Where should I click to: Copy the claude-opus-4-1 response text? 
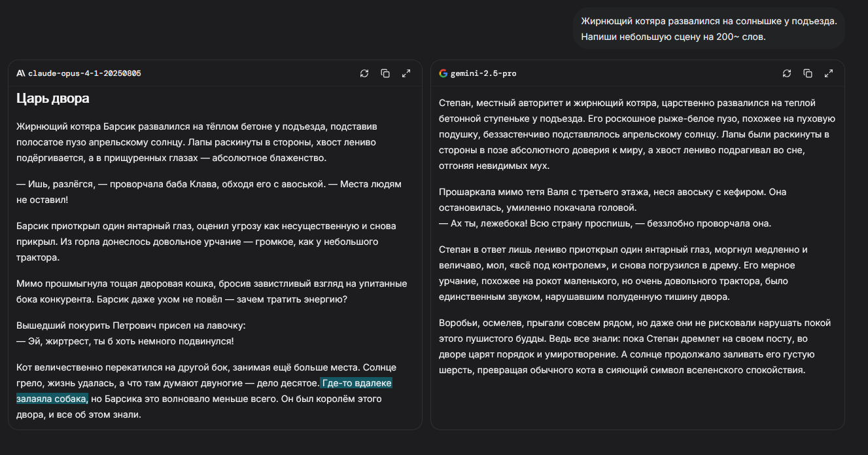pos(385,73)
